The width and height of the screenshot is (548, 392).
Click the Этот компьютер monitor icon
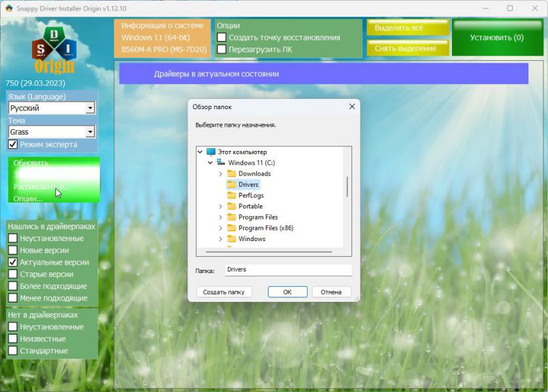click(x=210, y=152)
